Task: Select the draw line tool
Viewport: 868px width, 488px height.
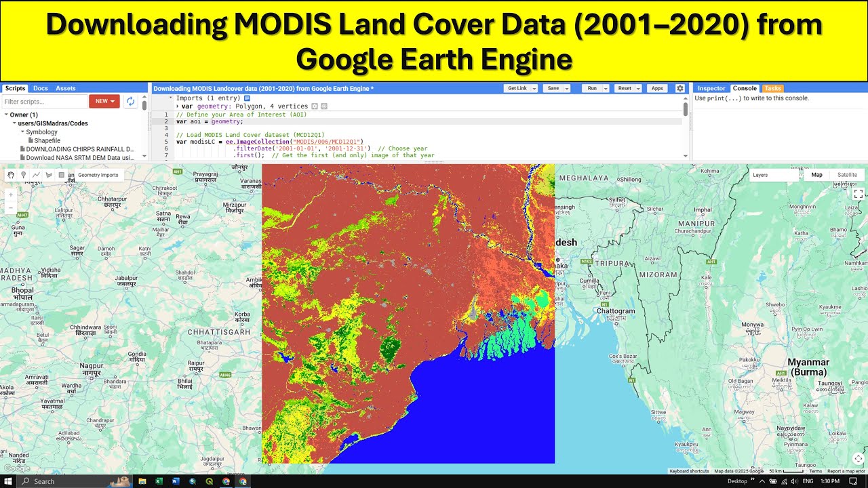Action: coord(36,175)
